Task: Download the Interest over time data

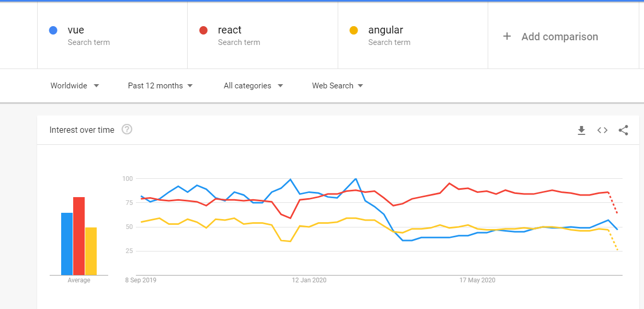Action: [x=581, y=130]
